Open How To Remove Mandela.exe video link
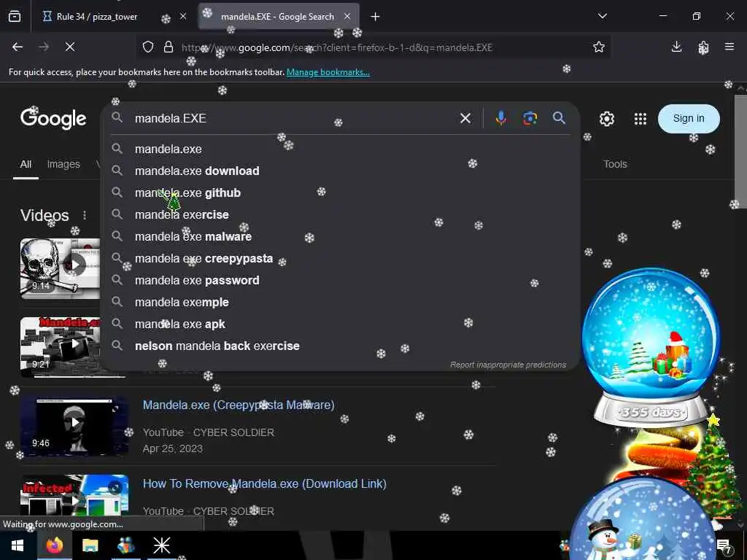 pyautogui.click(x=265, y=484)
